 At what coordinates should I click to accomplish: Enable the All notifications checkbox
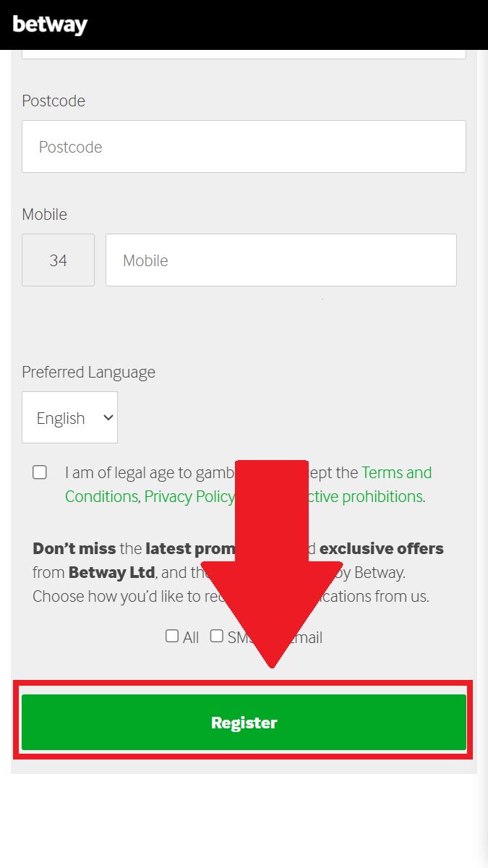[x=172, y=637]
